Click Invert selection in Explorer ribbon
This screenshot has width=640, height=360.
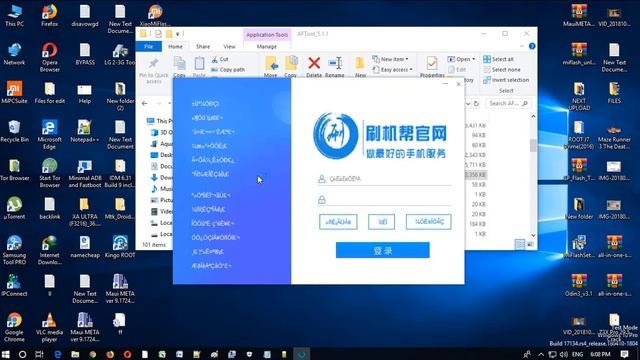506,80
